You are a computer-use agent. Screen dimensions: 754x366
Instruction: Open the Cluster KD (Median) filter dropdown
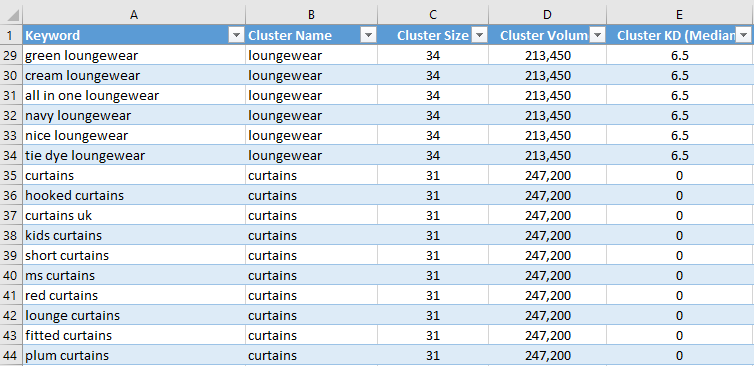[x=744, y=35]
